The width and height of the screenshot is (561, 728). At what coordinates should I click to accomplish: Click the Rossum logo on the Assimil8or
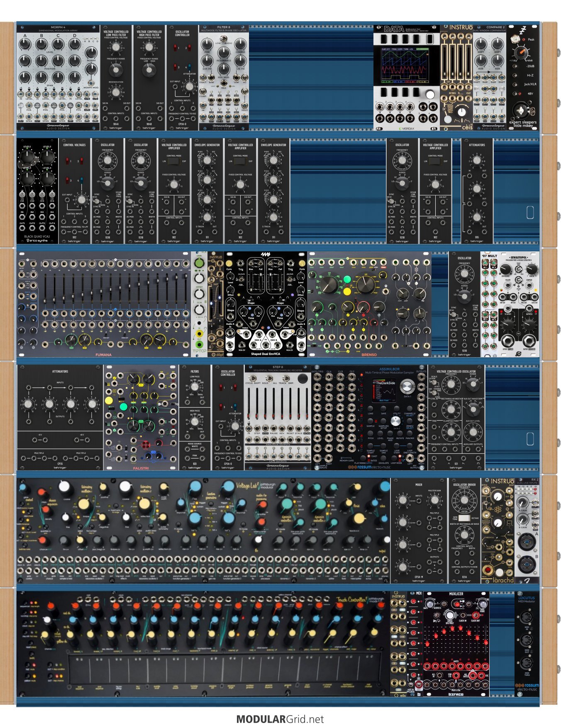tap(369, 467)
